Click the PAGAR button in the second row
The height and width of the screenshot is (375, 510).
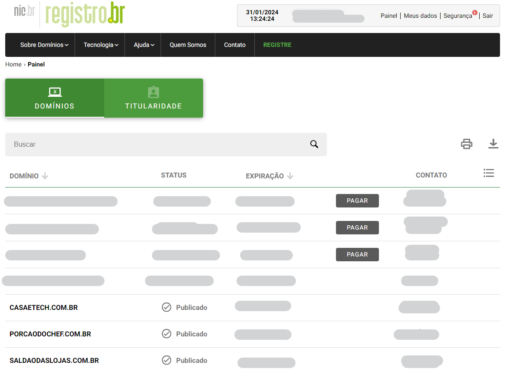[x=357, y=227]
